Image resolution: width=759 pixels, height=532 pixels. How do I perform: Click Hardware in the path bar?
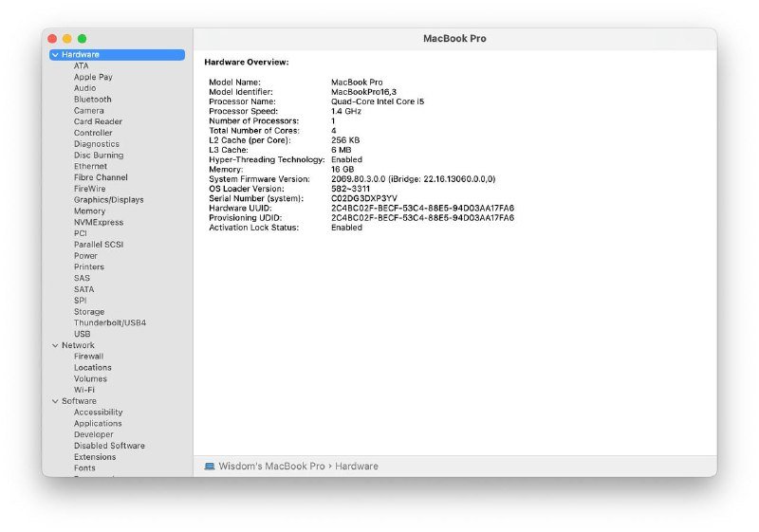point(357,467)
